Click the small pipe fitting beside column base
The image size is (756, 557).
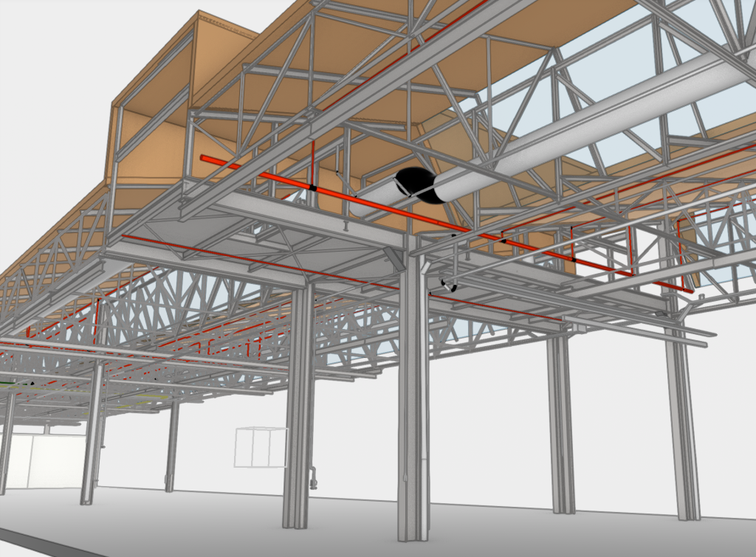314,478
